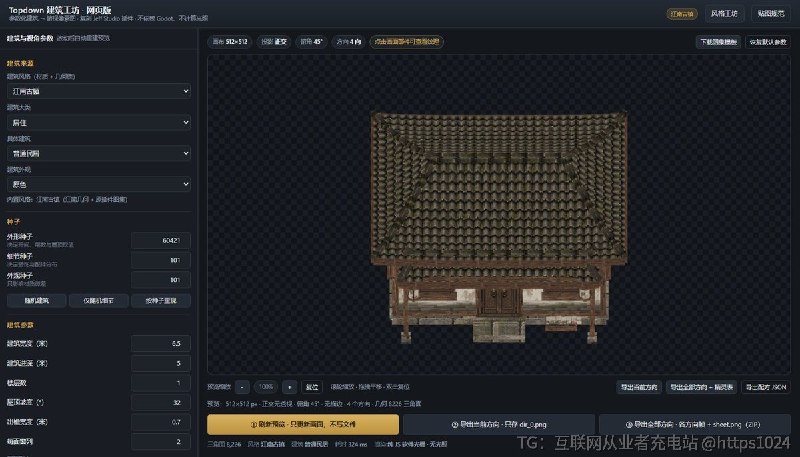
Task: Click the 100% zoom level display
Action: tap(265, 387)
